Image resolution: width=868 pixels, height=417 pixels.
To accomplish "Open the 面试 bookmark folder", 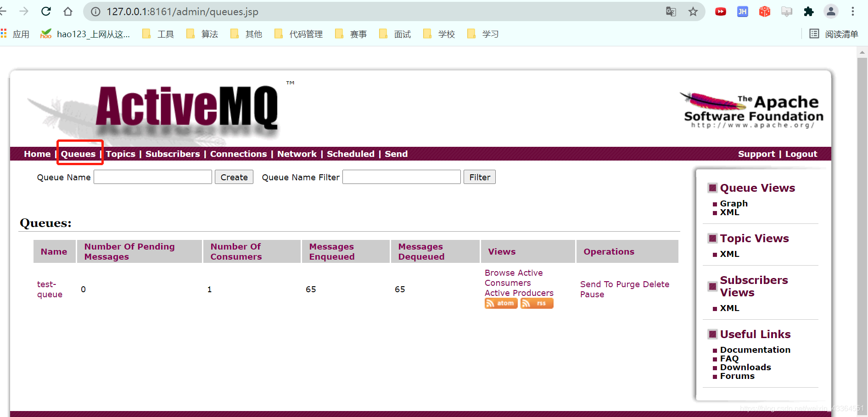I will pos(395,34).
